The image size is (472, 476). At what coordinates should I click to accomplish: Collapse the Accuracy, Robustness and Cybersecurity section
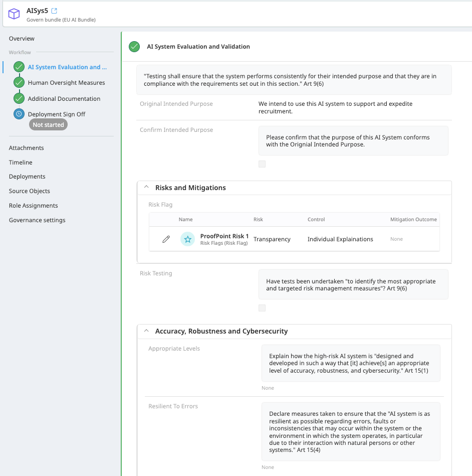(146, 331)
